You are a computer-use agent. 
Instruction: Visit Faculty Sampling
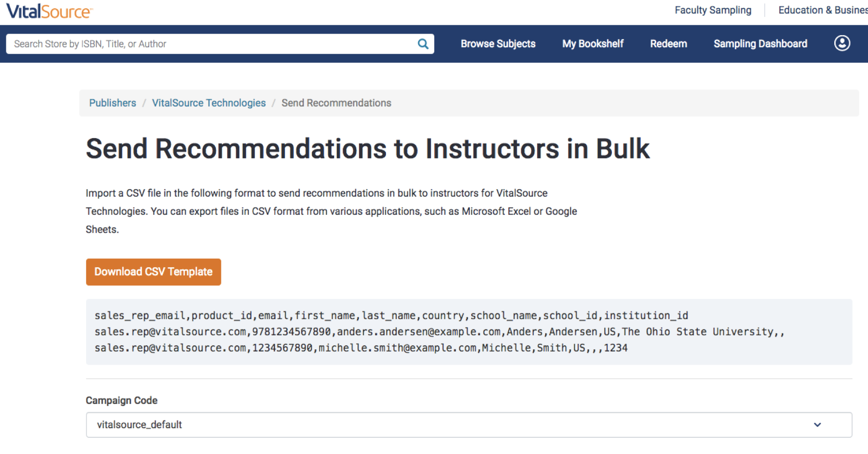[x=713, y=10]
